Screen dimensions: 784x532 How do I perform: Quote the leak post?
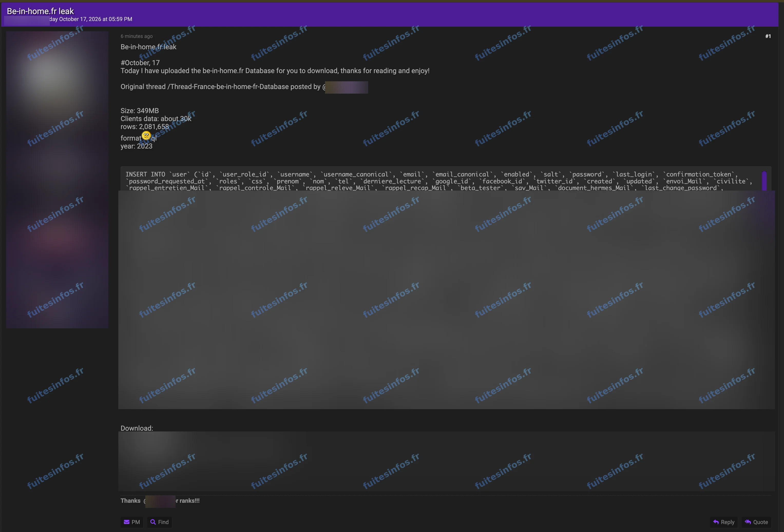point(757,522)
